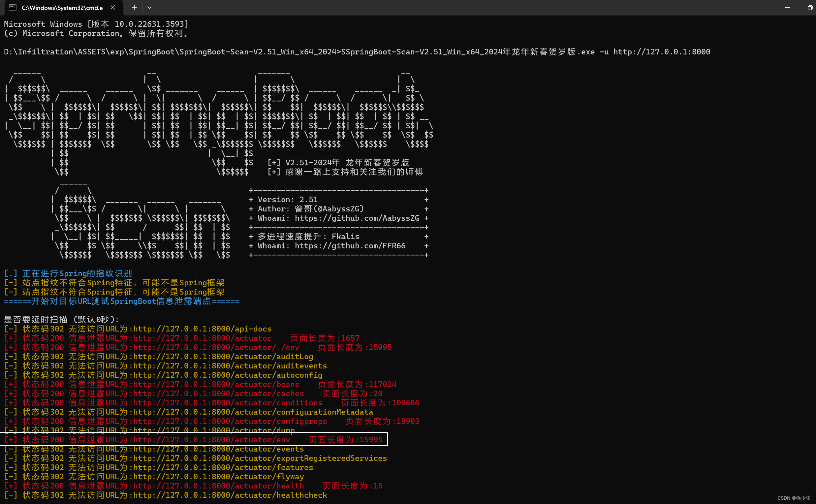Click the /actuator/configurationMetadata line
Viewport: 816px width, 504px height.
click(189, 412)
